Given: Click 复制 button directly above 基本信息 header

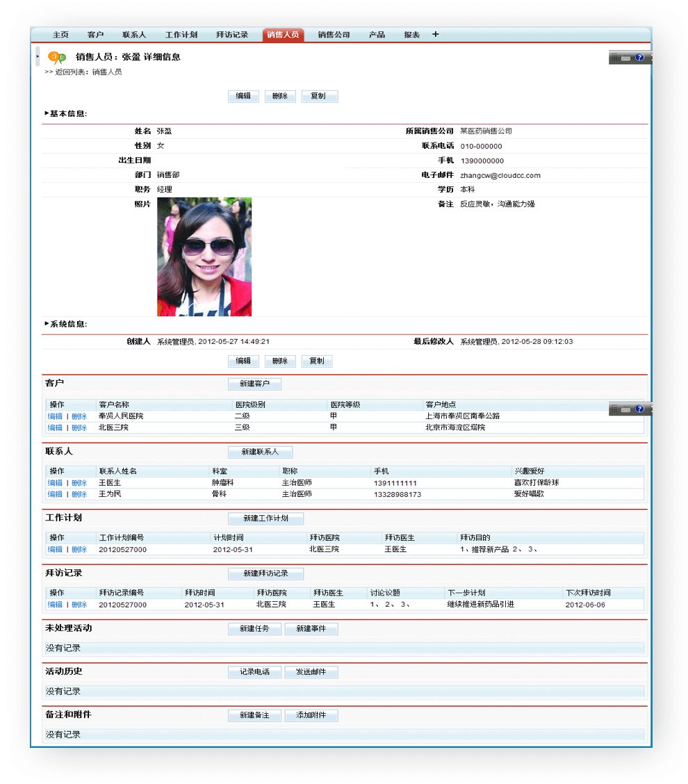Looking at the screenshot, I should 320,96.
